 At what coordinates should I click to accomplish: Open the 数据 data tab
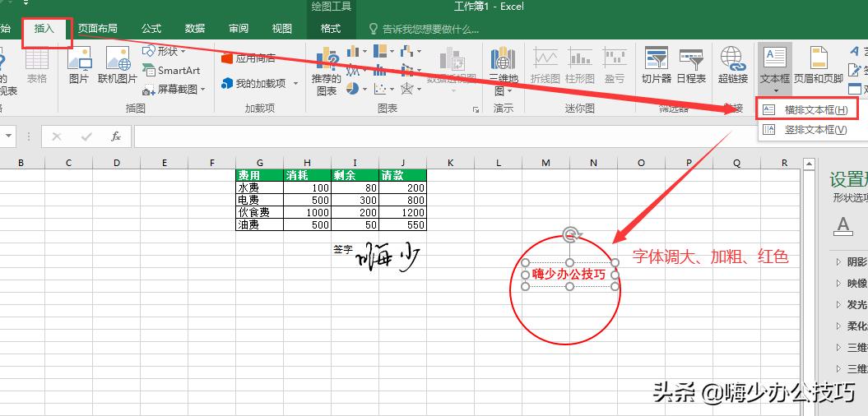(x=195, y=29)
